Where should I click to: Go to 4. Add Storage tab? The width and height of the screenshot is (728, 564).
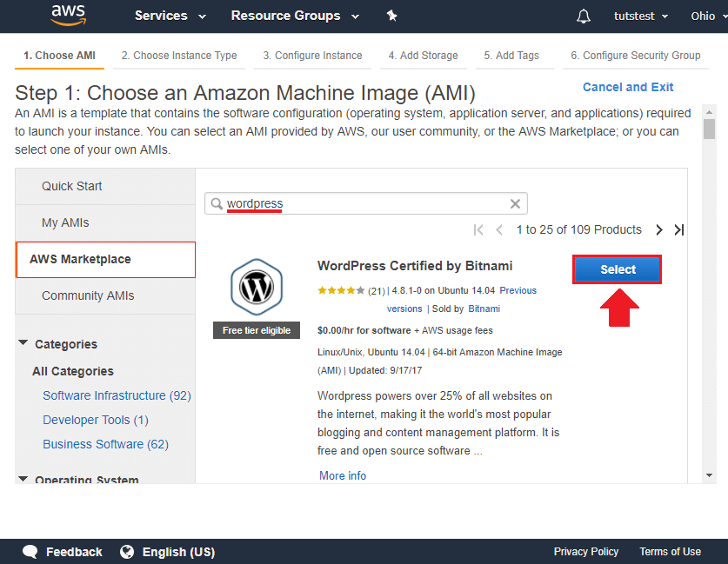(423, 56)
